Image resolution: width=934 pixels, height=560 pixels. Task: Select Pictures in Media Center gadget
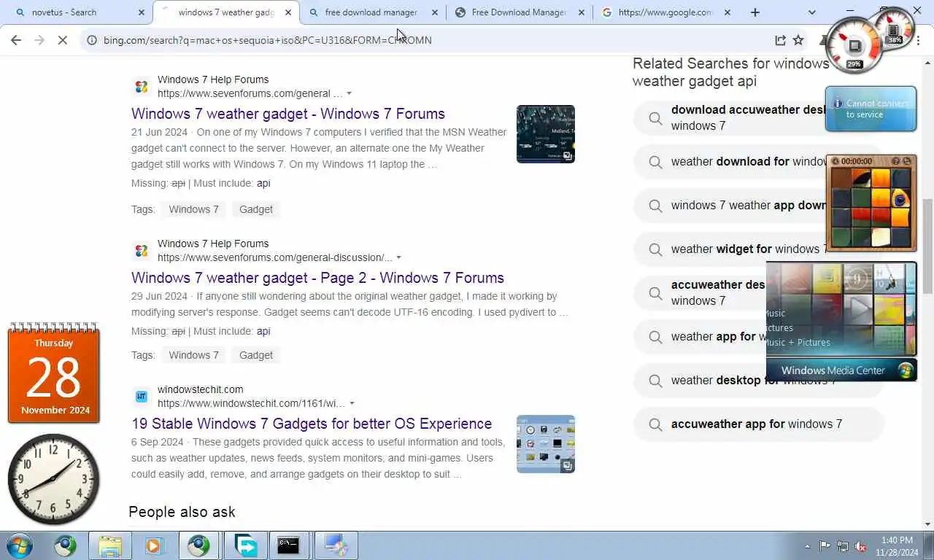779,327
